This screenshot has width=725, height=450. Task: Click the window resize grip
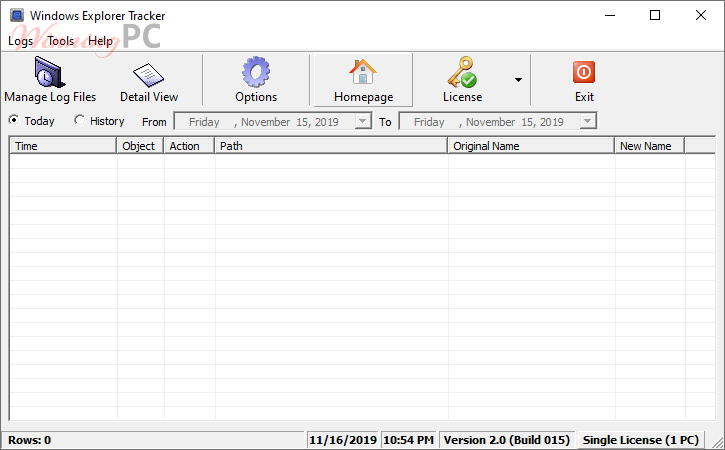[718, 442]
